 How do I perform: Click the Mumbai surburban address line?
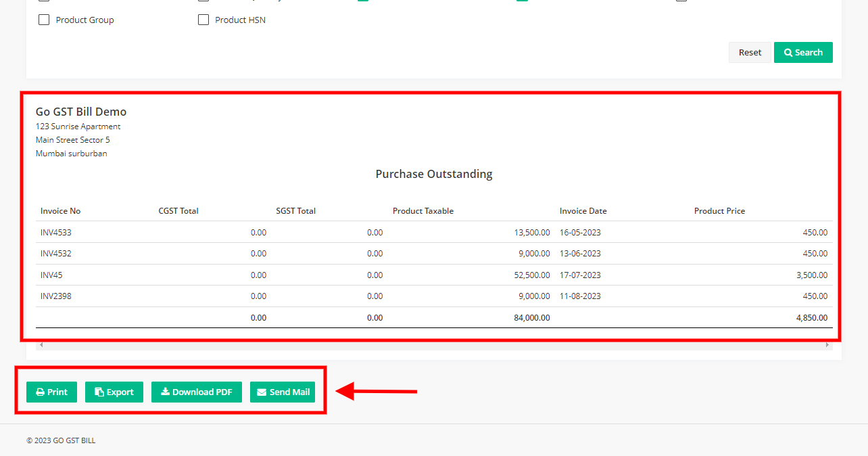[72, 154]
